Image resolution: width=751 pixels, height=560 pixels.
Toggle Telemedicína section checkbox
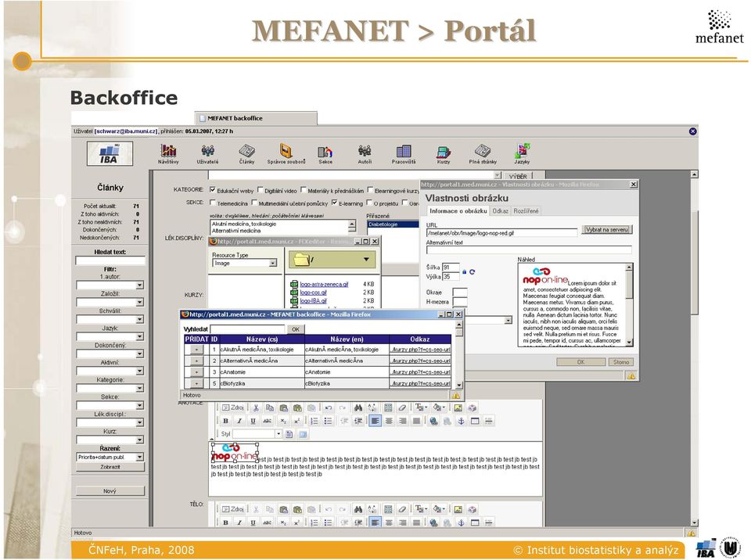point(213,203)
